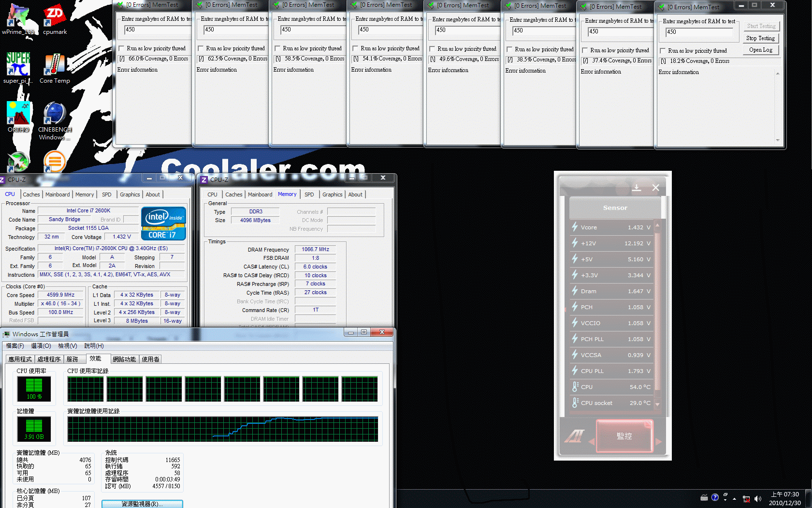Click the Sensor header button
Viewport: 812px width, 508px height.
[x=615, y=208]
